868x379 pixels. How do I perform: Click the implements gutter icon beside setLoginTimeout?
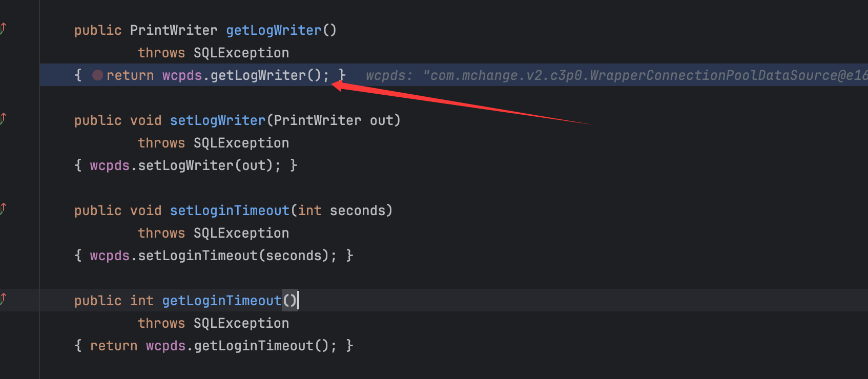point(3,208)
